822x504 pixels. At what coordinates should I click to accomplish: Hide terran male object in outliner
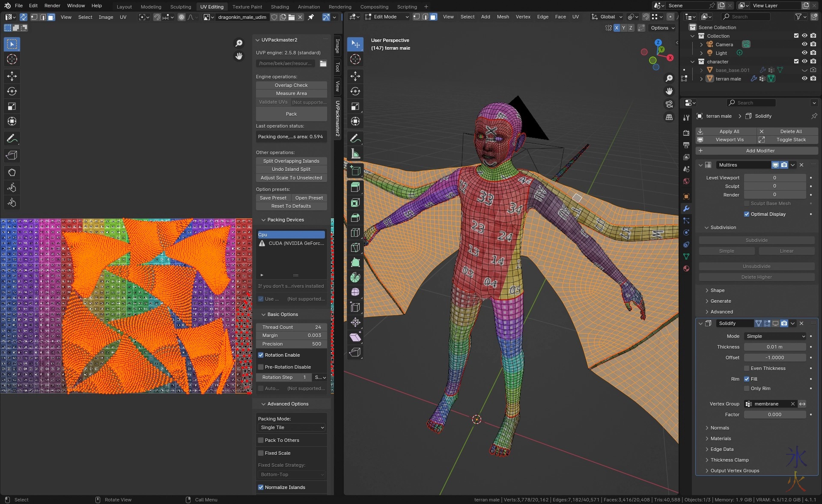pyautogui.click(x=804, y=79)
